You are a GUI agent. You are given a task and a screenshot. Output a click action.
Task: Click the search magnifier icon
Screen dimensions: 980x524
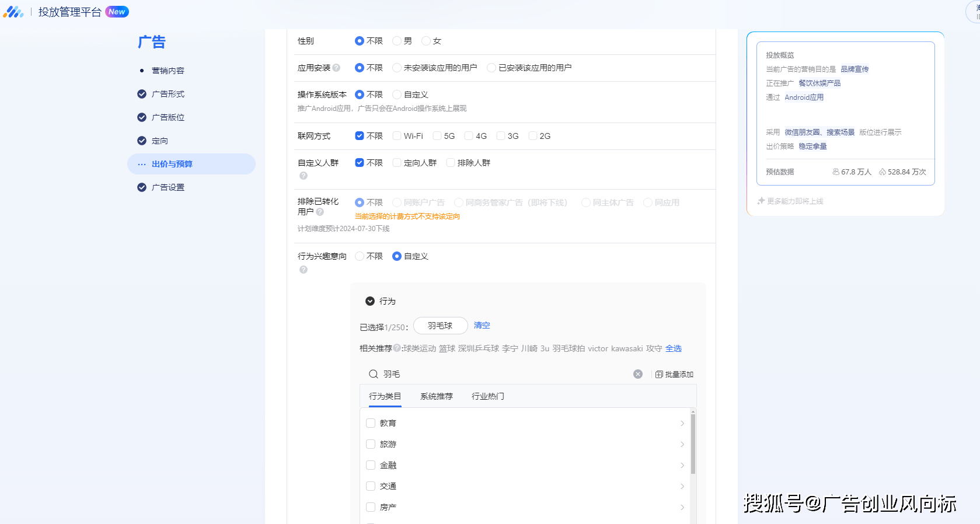coord(374,374)
